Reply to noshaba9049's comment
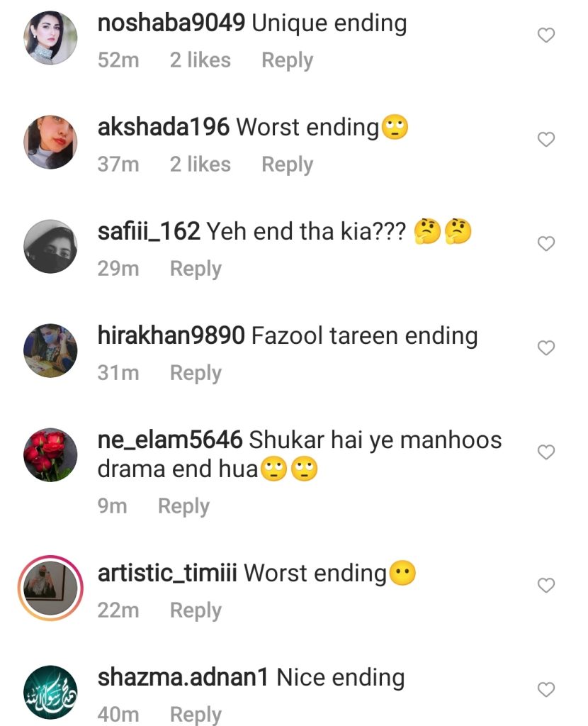The width and height of the screenshot is (588, 726). click(288, 61)
